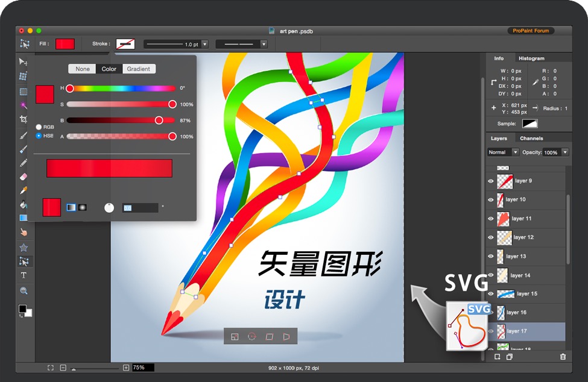The image size is (588, 382).
Task: Open the stroke dash style dropdown
Action: pos(264,44)
